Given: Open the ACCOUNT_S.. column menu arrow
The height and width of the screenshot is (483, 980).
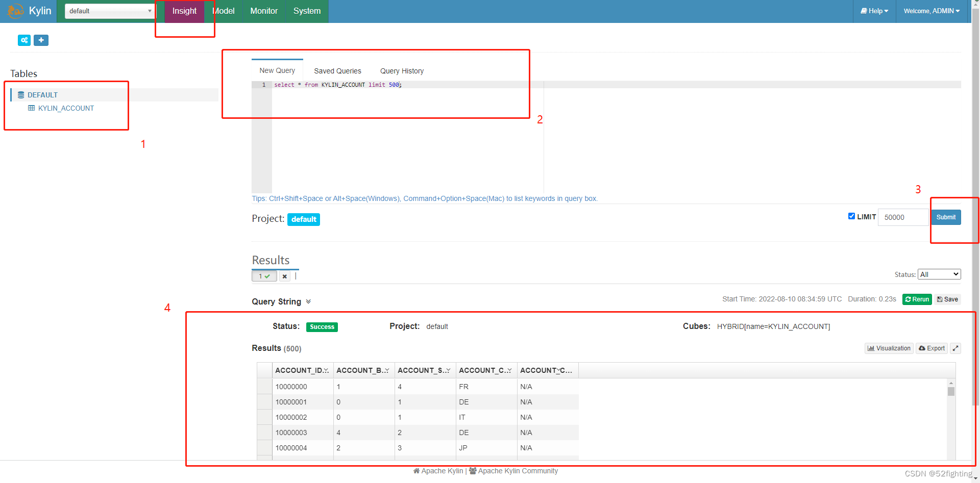Looking at the screenshot, I should click(x=448, y=371).
